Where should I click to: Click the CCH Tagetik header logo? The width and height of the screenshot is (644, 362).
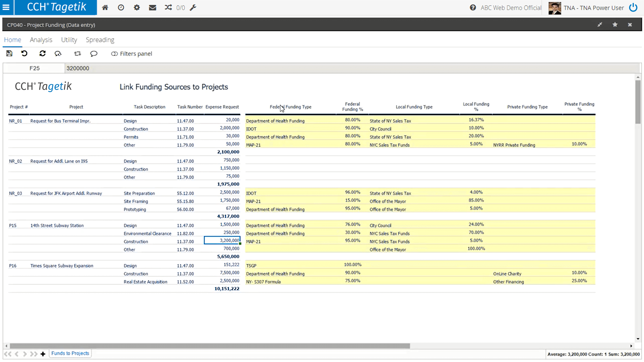tap(56, 7)
